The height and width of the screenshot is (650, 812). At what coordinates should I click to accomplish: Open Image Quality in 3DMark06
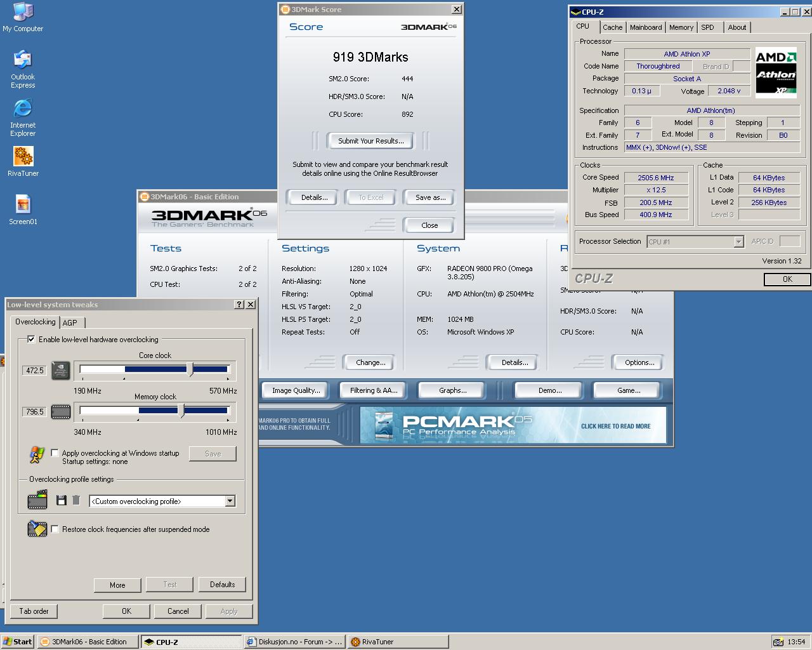pyautogui.click(x=296, y=390)
